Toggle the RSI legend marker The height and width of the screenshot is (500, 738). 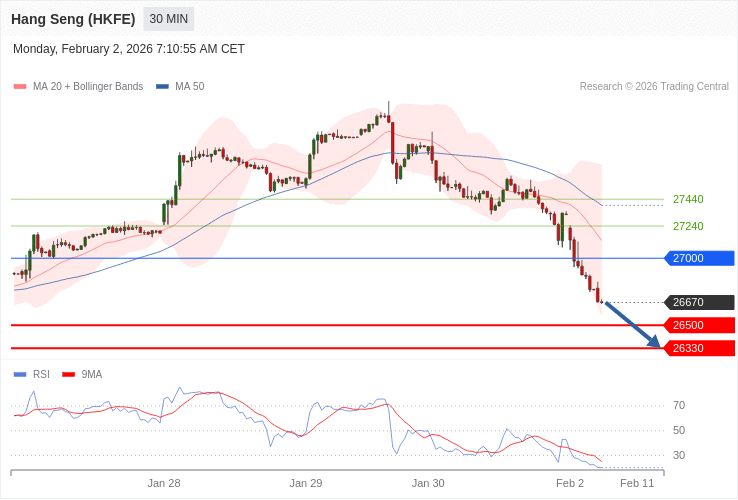(x=20, y=375)
